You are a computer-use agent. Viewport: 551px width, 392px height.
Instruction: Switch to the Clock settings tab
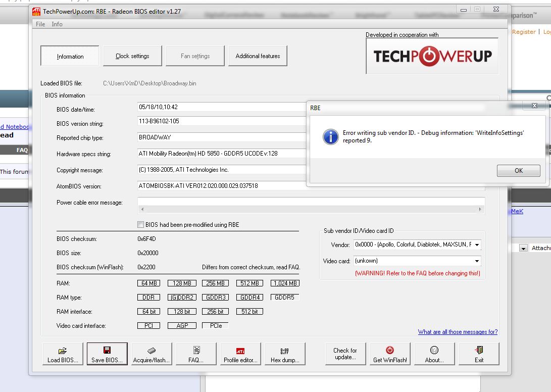pyautogui.click(x=132, y=56)
